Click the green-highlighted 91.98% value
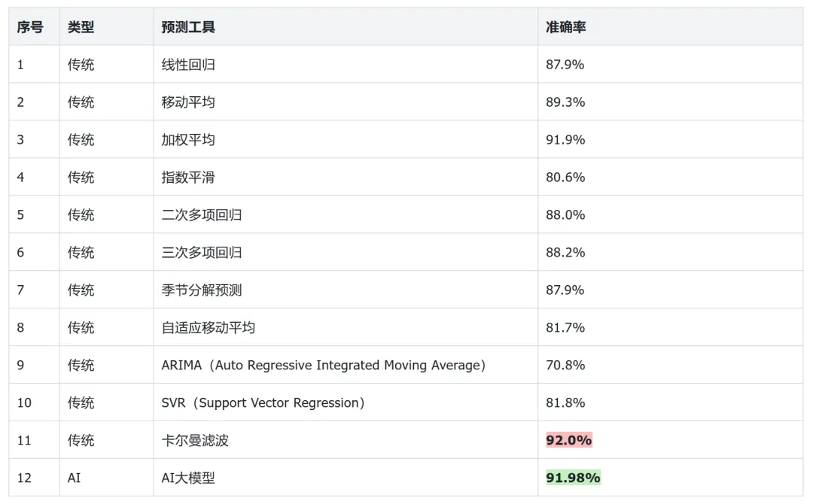Image resolution: width=813 pixels, height=504 pixels. coord(573,478)
